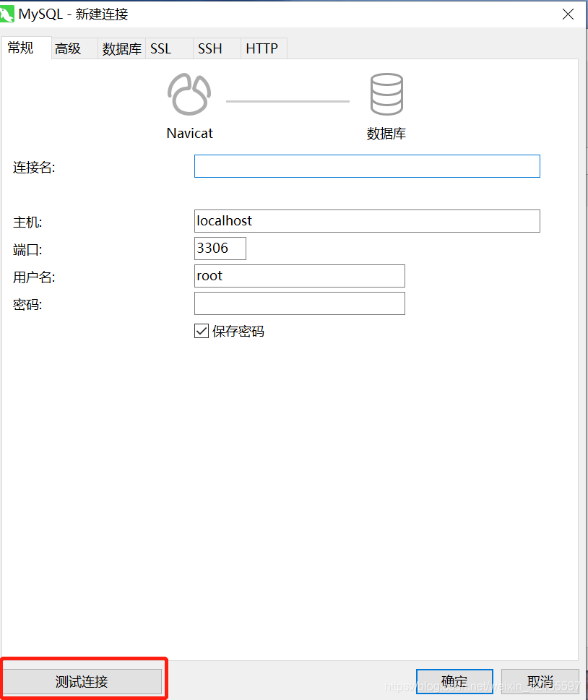The width and height of the screenshot is (588, 700).
Task: Confirm with the 确定 button
Action: (454, 681)
